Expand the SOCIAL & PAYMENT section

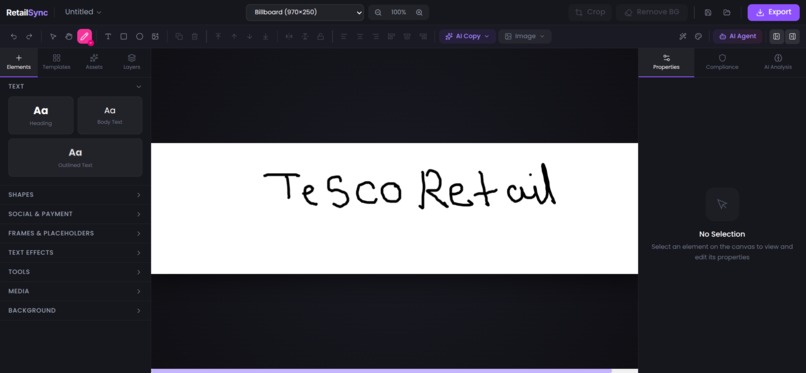(x=75, y=214)
